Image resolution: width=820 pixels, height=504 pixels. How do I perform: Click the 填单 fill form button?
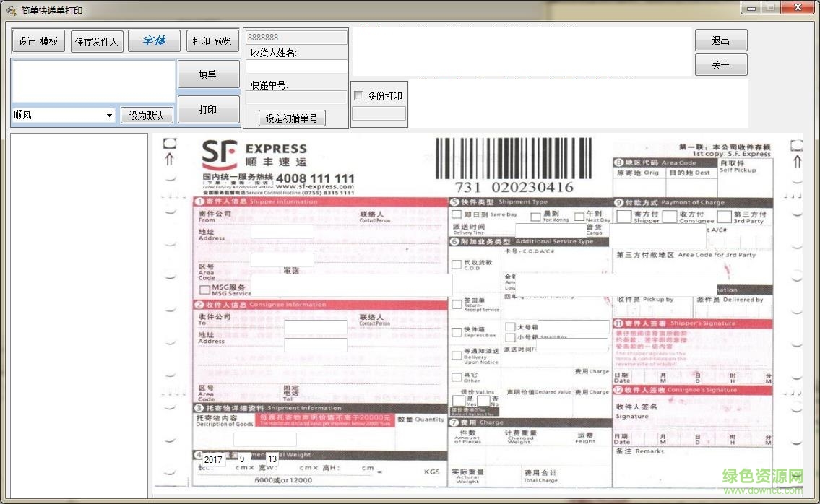(209, 74)
